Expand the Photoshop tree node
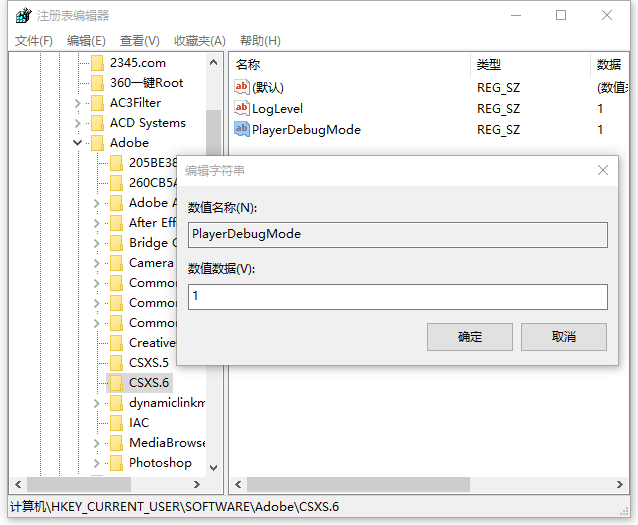638x525 pixels. pos(97,463)
